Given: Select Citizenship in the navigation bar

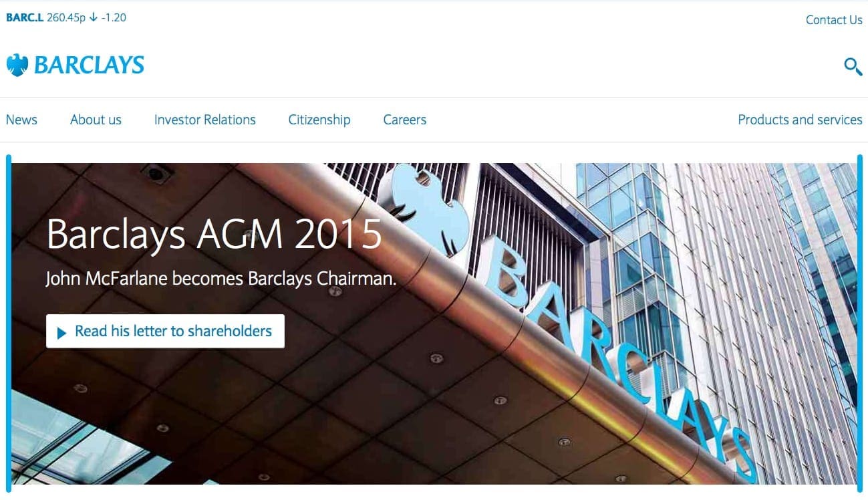Looking at the screenshot, I should [319, 120].
